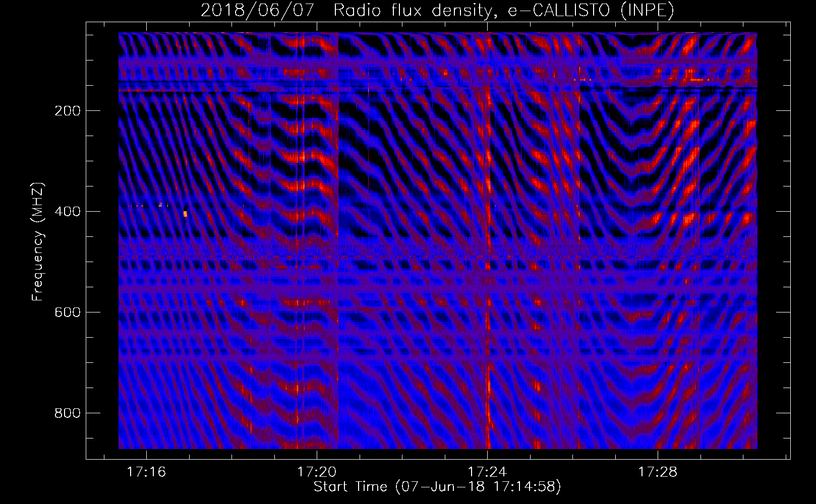Image resolution: width=816 pixels, height=504 pixels.
Task: Click the 17:16 time tick label
Action: (146, 472)
